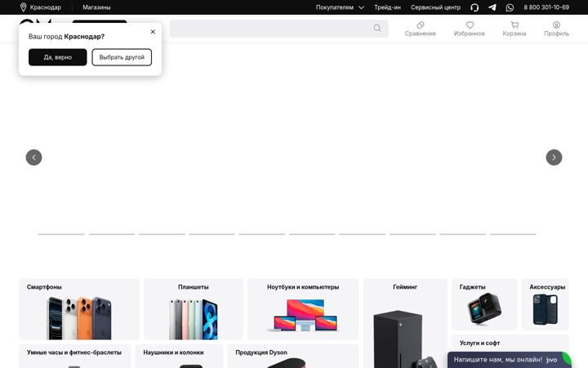Click Выбрать другой city button
The image size is (588, 368).
coord(122,57)
